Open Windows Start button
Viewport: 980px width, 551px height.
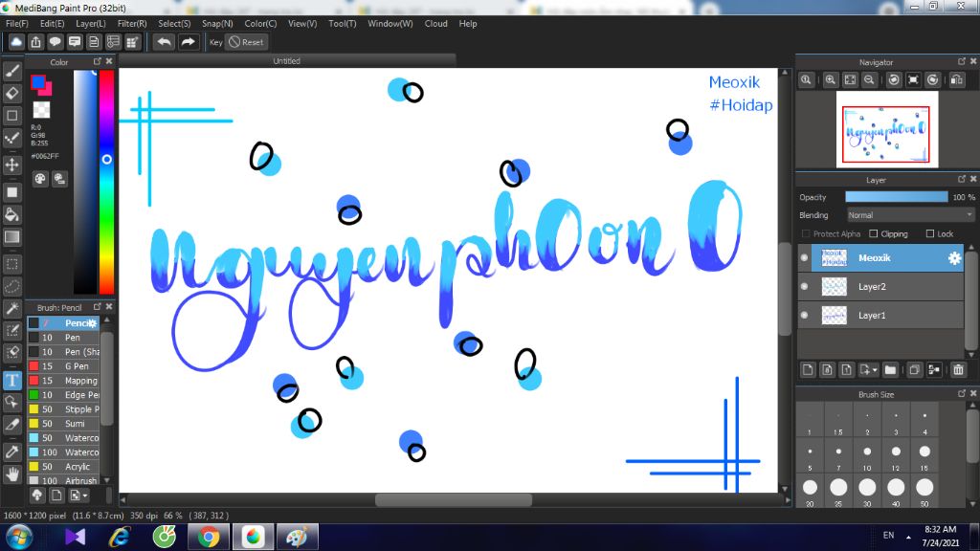(x=19, y=537)
